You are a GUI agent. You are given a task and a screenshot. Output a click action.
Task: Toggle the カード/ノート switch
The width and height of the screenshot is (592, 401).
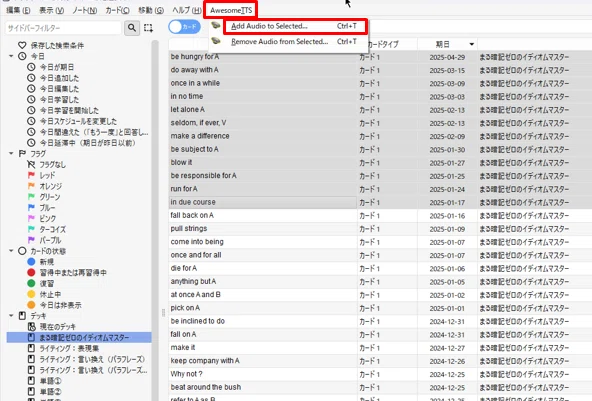pyautogui.click(x=184, y=27)
